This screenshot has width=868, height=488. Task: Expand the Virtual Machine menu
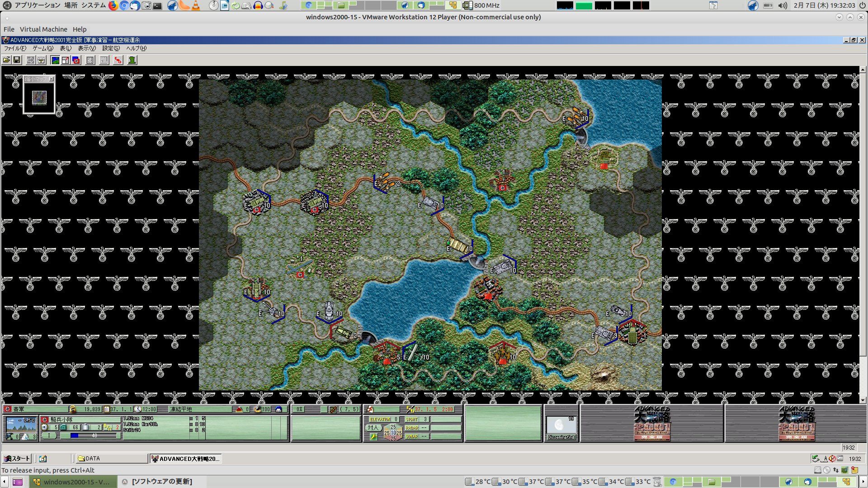(x=43, y=29)
